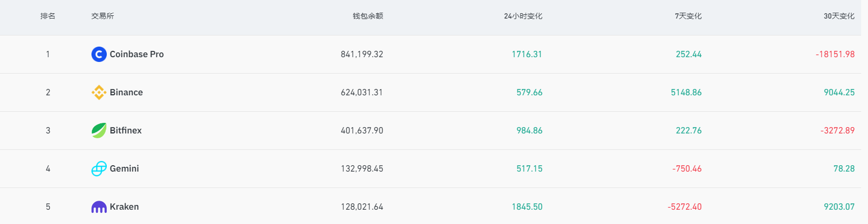Click the Gemini logo icon

(x=99, y=168)
